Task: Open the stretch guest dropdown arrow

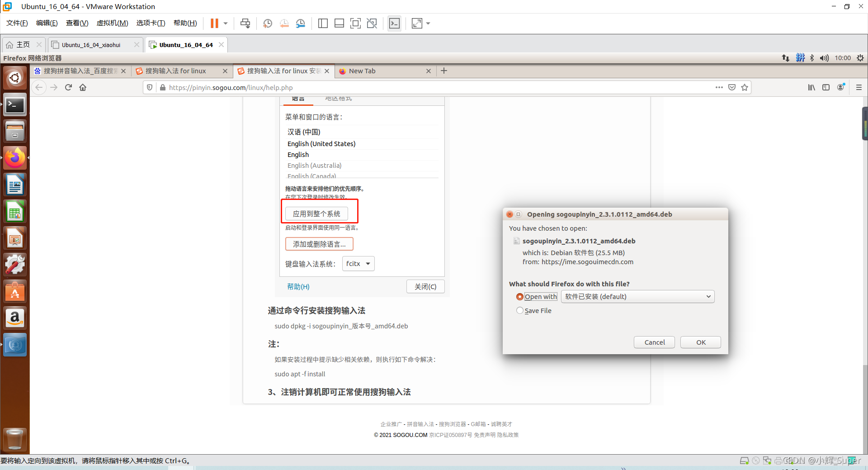Action: pyautogui.click(x=428, y=24)
